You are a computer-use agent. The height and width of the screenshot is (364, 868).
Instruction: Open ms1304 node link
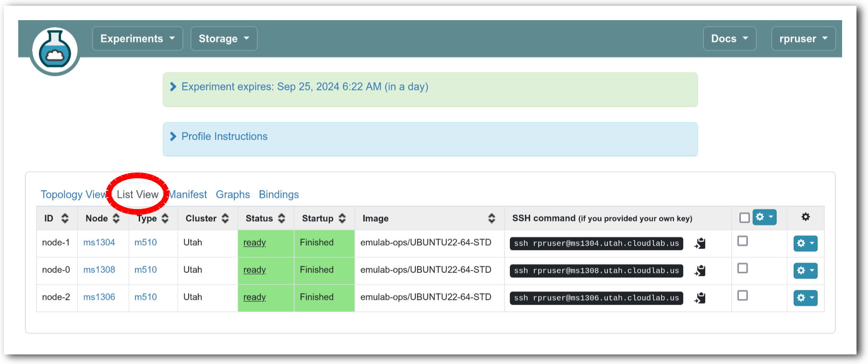pos(99,243)
